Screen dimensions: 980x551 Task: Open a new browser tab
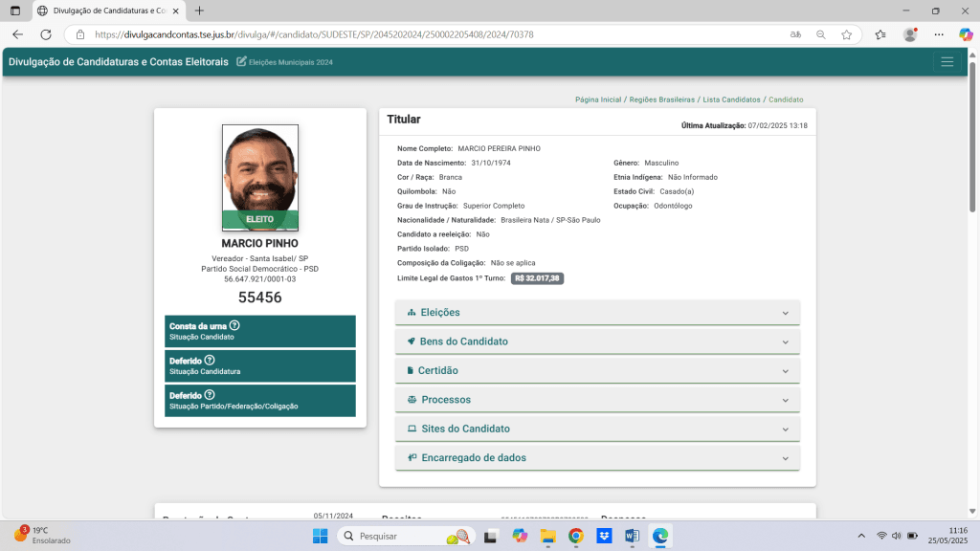pyautogui.click(x=199, y=11)
